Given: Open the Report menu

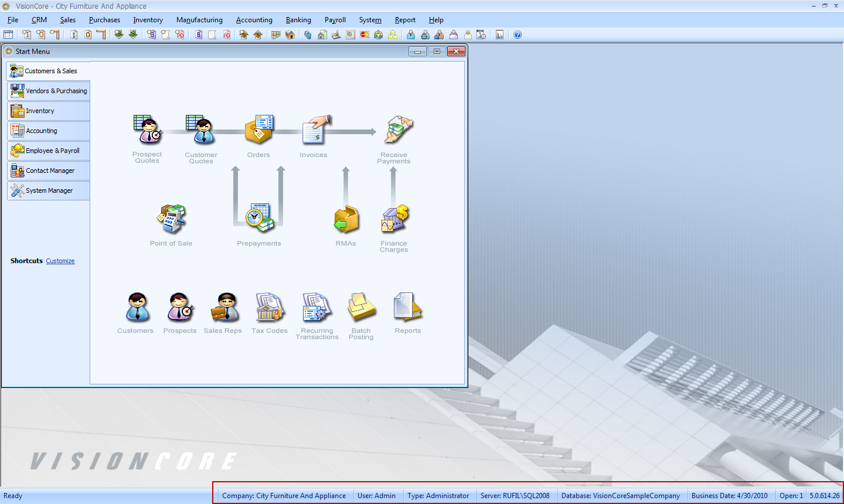Looking at the screenshot, I should click(x=405, y=20).
